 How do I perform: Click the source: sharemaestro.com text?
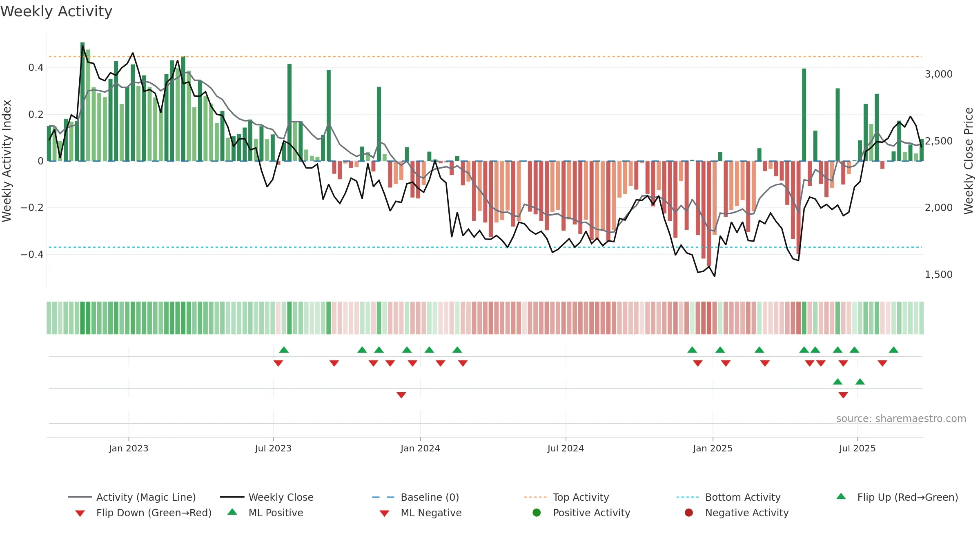(901, 418)
